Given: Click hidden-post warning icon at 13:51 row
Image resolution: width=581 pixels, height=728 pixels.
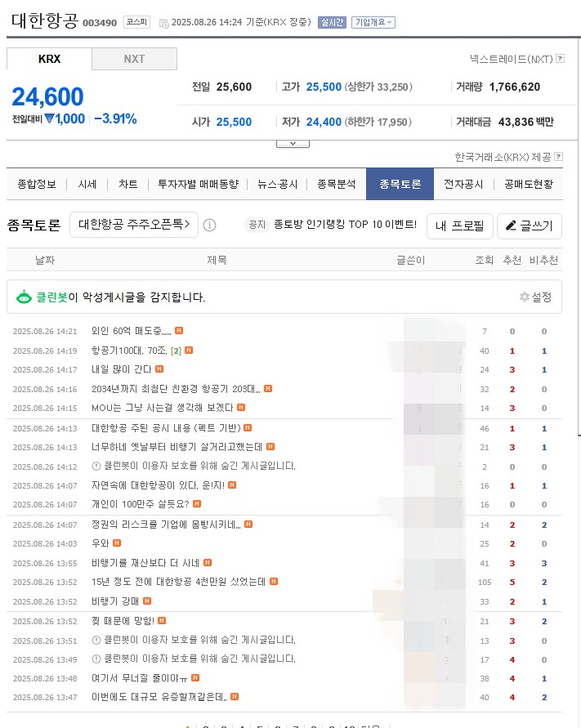Looking at the screenshot, I should click(x=96, y=640).
